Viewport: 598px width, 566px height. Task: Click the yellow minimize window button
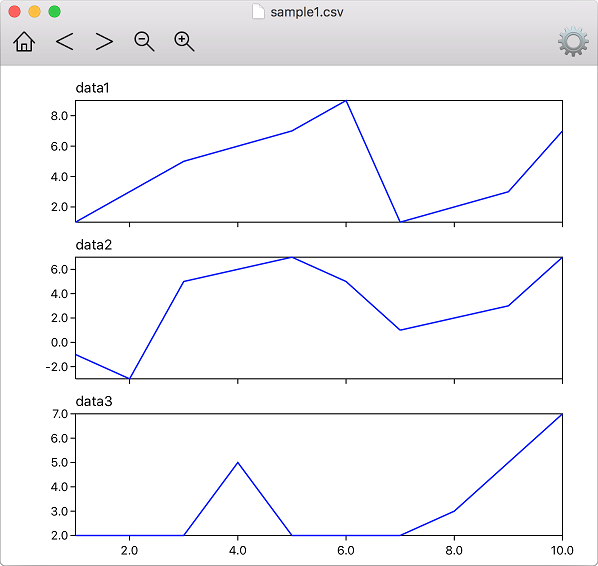click(x=34, y=12)
